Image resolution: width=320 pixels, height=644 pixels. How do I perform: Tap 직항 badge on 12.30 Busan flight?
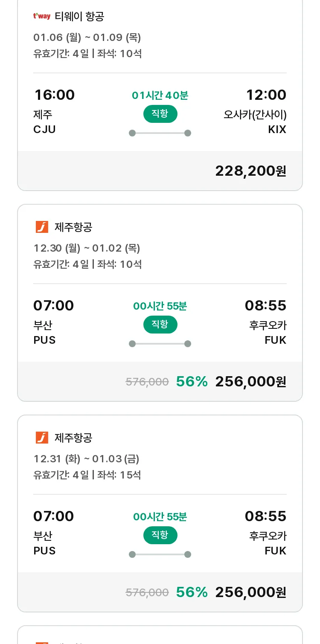click(160, 325)
